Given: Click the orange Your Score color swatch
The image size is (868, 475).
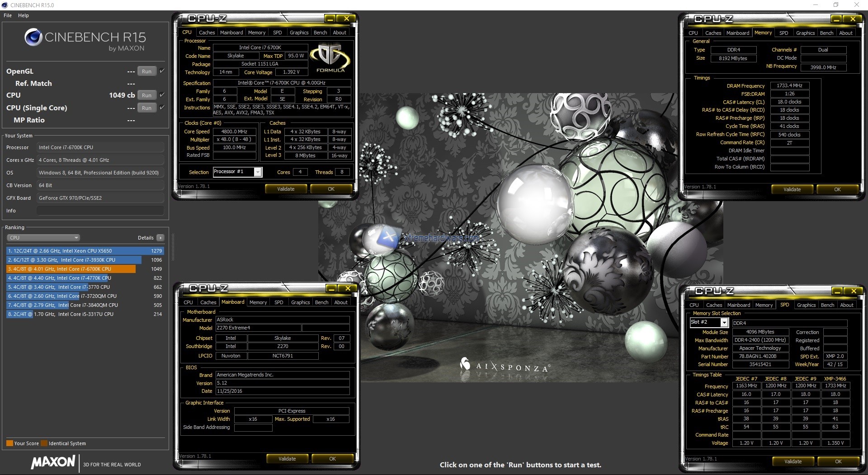Looking at the screenshot, I should pos(9,443).
